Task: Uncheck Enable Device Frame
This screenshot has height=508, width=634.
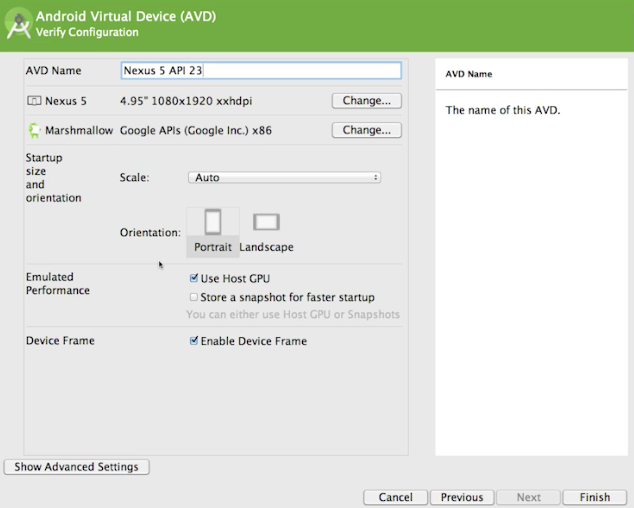Action: point(194,341)
